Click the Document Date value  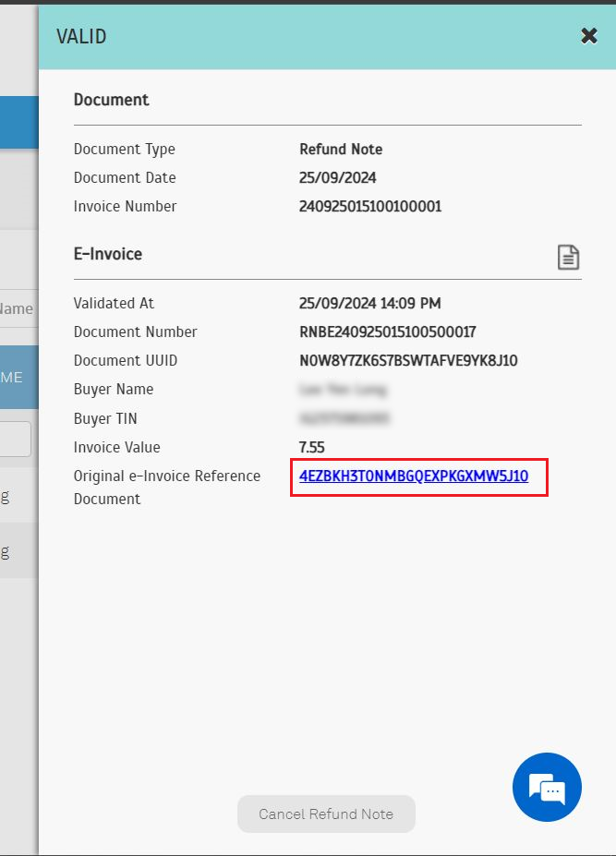point(337,177)
